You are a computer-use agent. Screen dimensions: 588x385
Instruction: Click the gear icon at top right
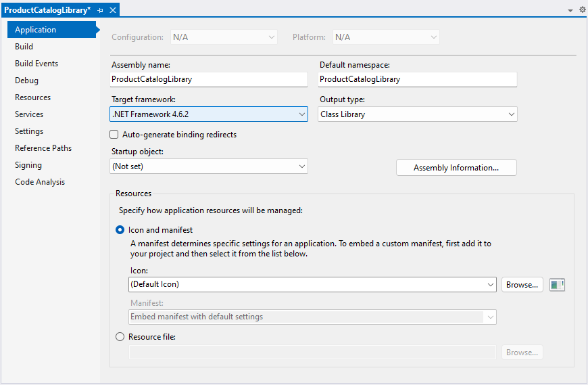pyautogui.click(x=582, y=10)
